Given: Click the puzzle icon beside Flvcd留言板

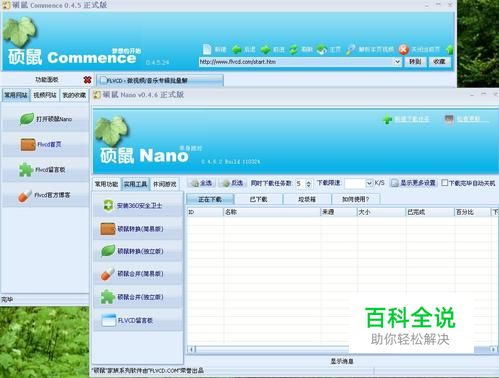Looking at the screenshot, I should [x=26, y=170].
